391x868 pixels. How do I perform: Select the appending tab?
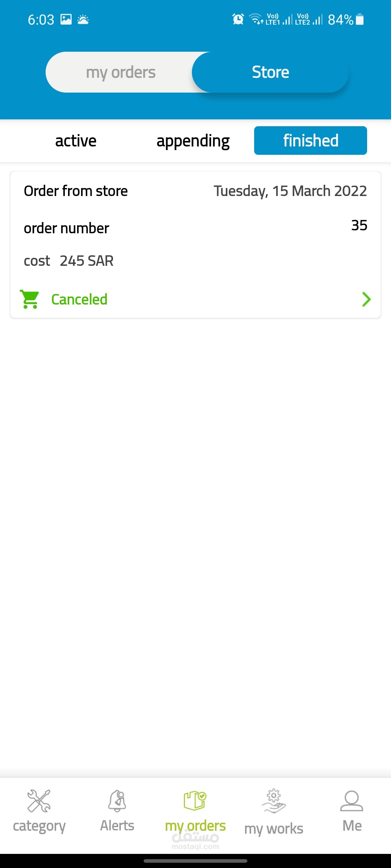click(193, 141)
